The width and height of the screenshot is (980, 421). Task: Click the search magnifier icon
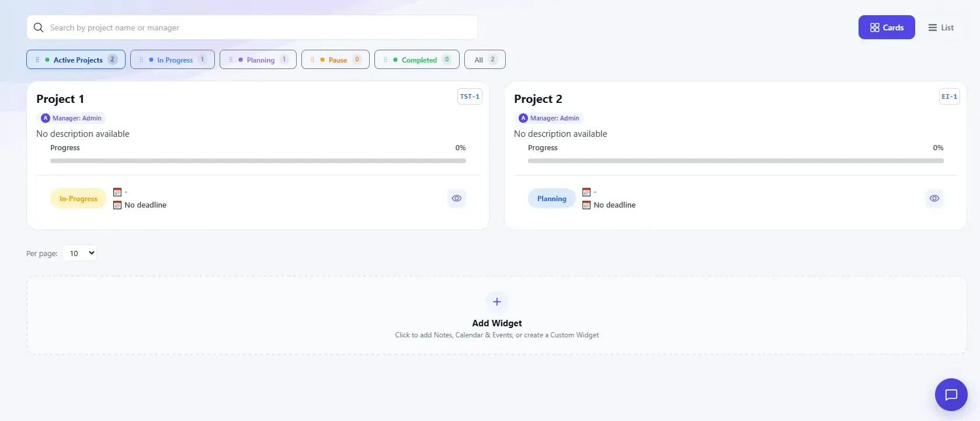(x=39, y=27)
